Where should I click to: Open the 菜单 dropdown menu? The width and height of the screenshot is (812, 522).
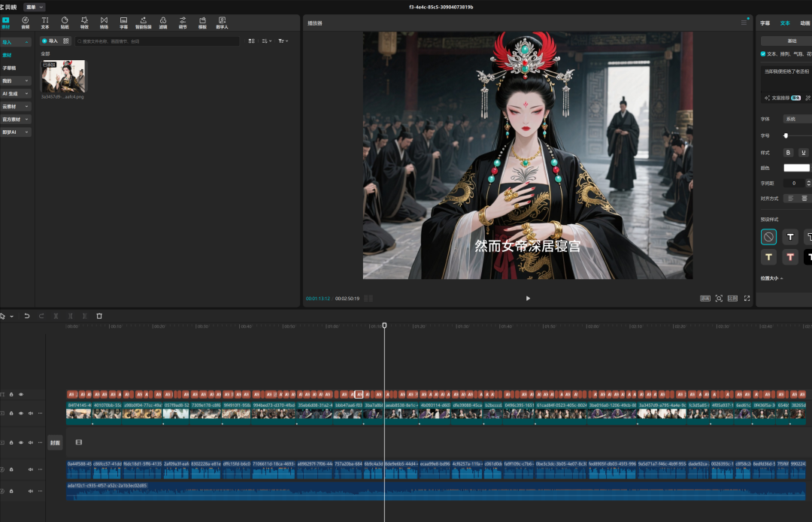35,7
